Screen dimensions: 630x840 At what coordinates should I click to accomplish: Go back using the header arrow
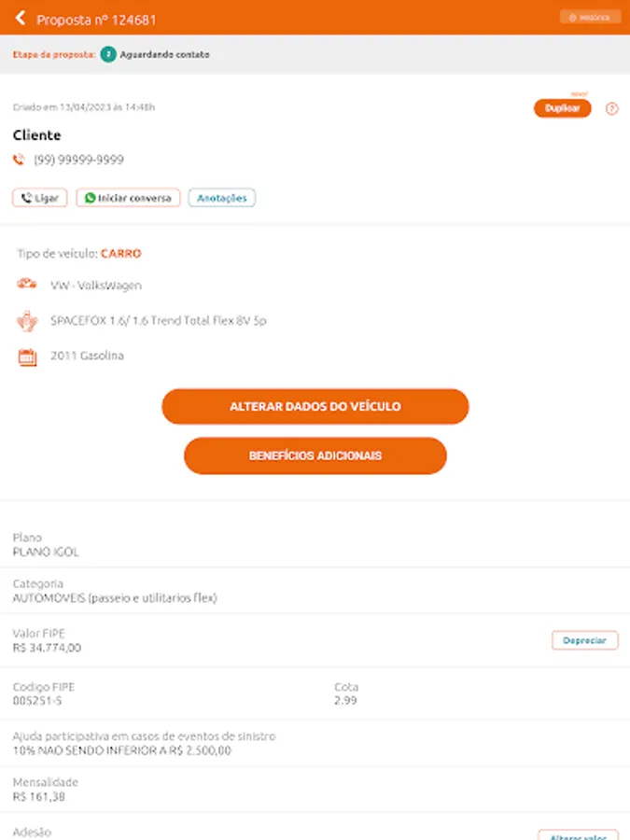[20, 18]
